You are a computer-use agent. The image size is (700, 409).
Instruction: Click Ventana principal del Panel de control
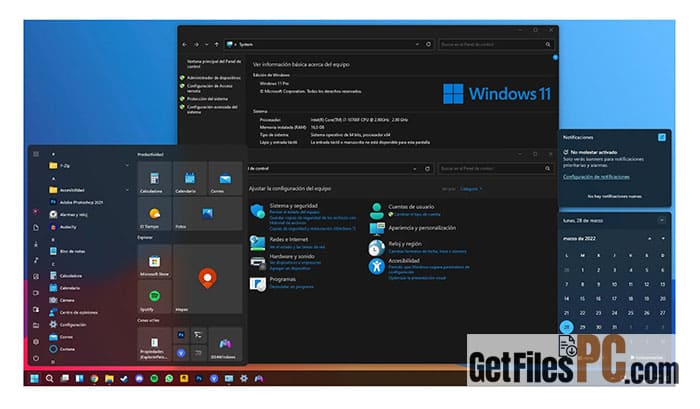tap(214, 64)
